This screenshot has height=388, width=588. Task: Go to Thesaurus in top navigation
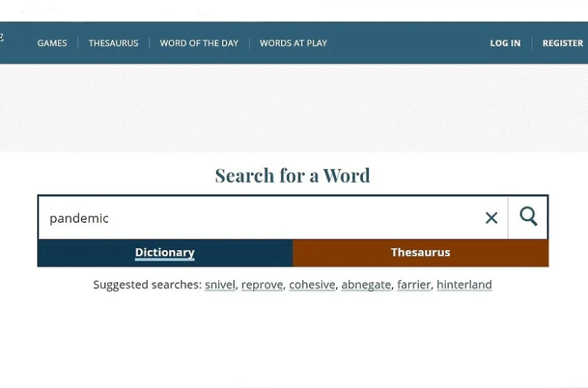click(x=113, y=43)
